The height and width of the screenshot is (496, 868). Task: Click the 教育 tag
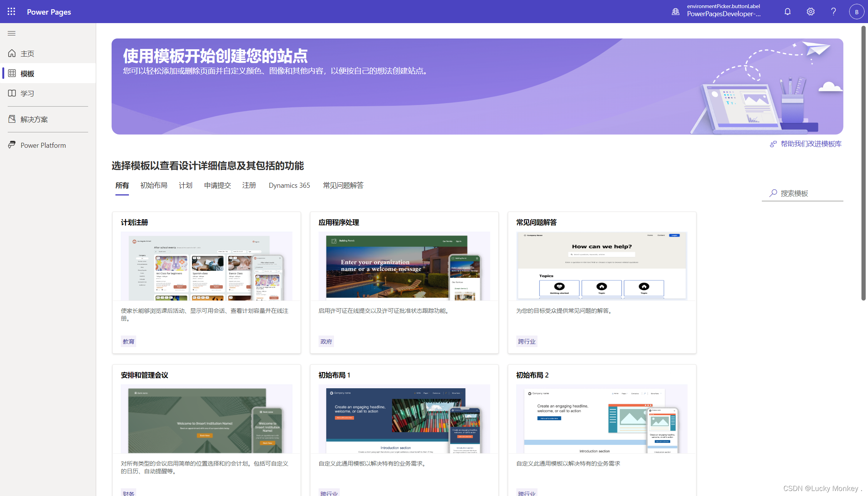pyautogui.click(x=129, y=341)
